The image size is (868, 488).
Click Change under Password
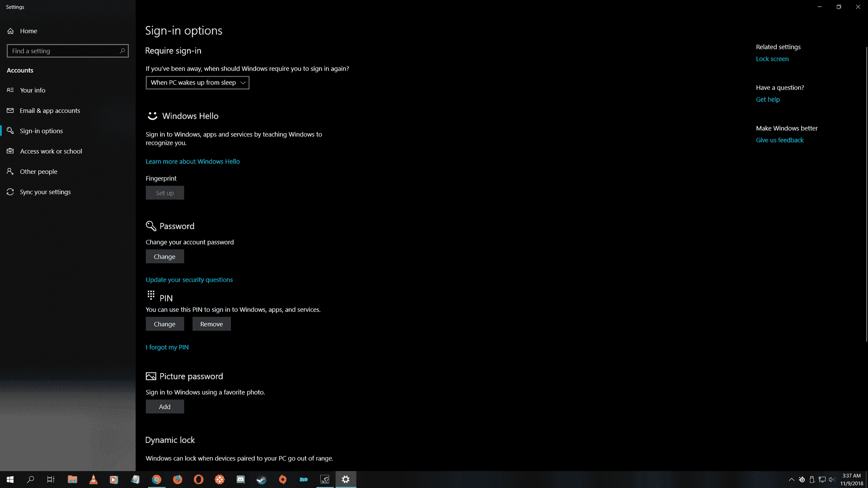point(165,257)
